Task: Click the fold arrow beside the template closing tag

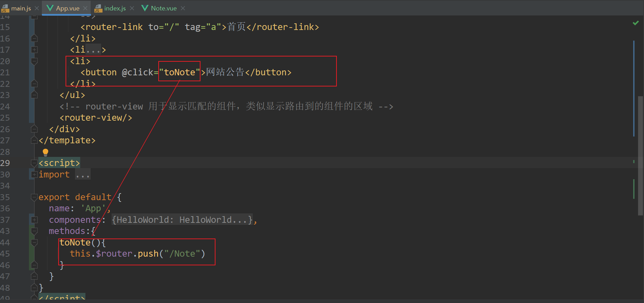Action: (x=34, y=140)
